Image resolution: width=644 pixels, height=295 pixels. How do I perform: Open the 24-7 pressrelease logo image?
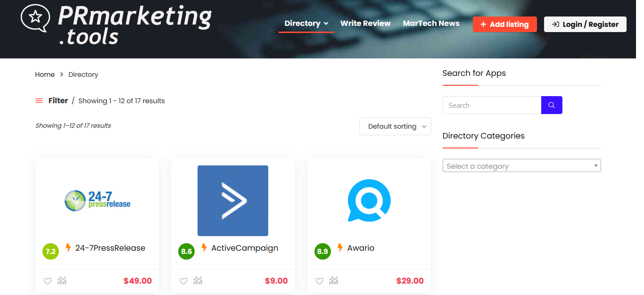point(97,200)
